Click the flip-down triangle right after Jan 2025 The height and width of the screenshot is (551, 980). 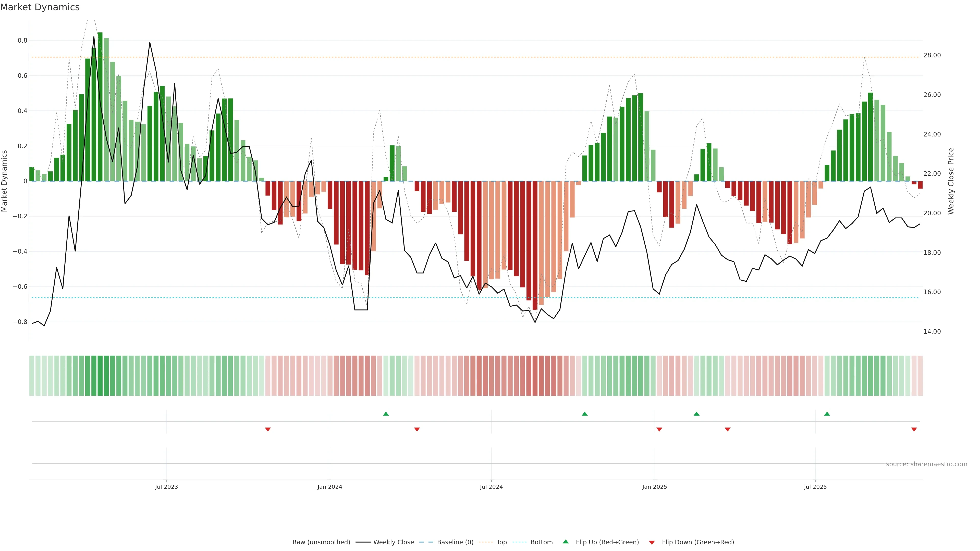click(659, 429)
